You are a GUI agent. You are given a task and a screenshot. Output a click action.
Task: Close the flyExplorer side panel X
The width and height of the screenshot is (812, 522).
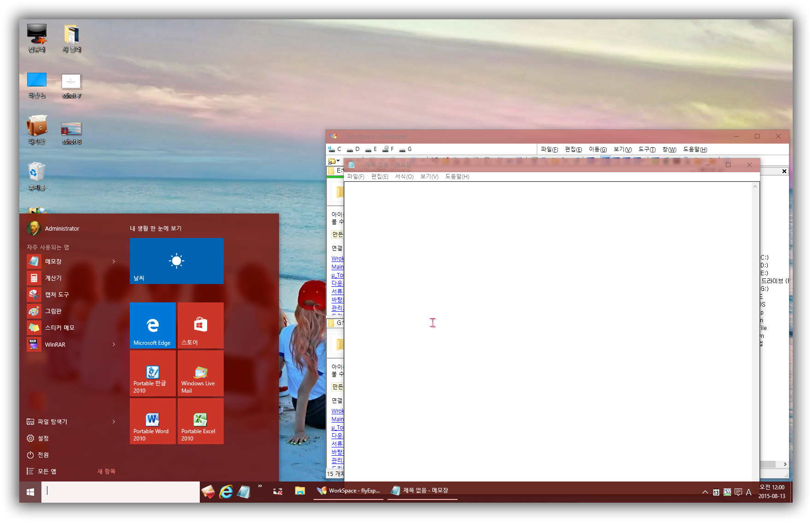[784, 171]
